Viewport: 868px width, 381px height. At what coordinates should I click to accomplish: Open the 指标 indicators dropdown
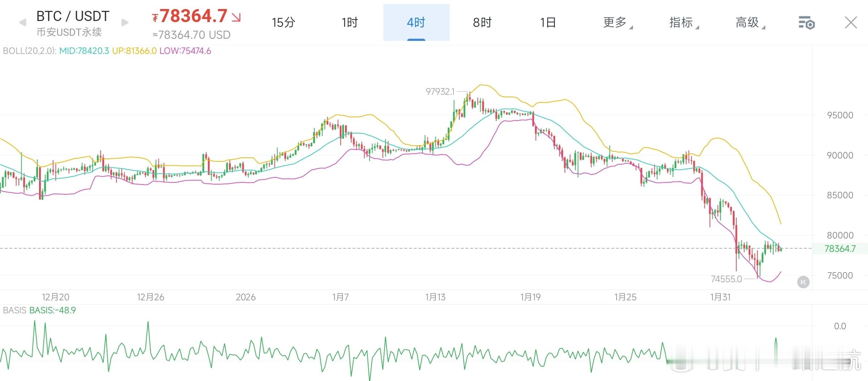(684, 22)
